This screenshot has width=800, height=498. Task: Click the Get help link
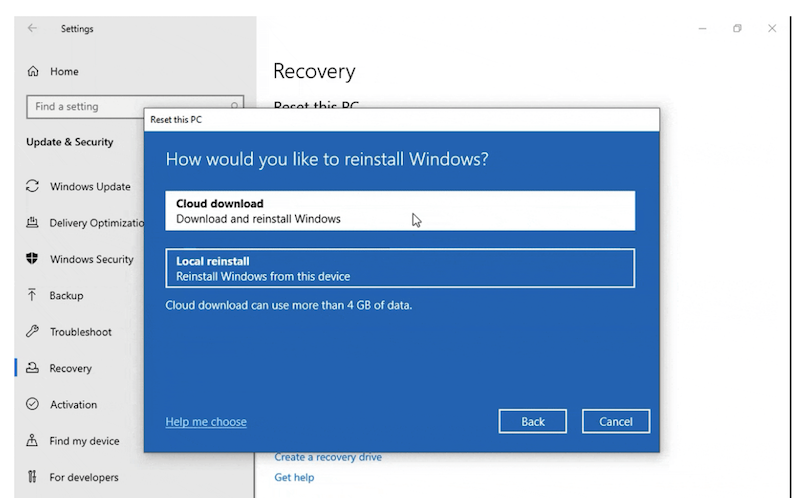(x=294, y=477)
